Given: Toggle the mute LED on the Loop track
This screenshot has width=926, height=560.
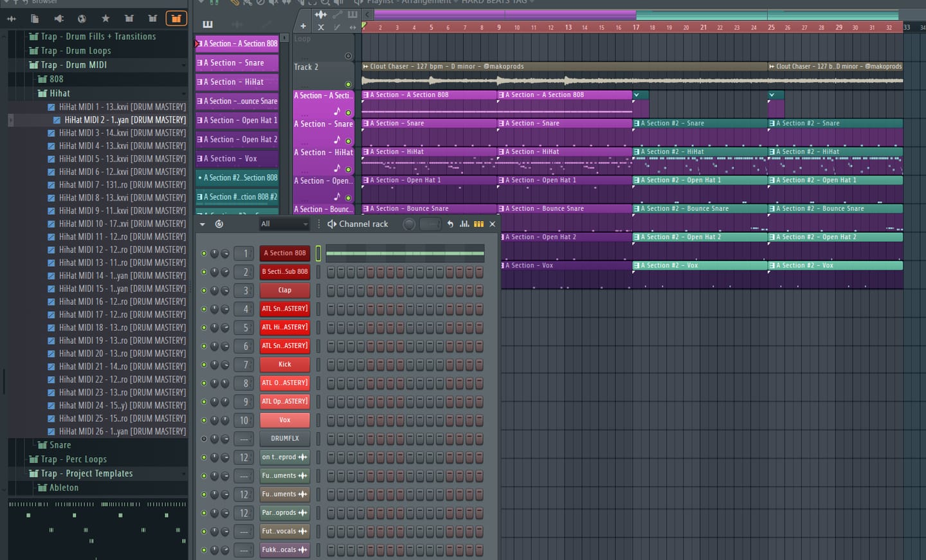Looking at the screenshot, I should point(349,56).
